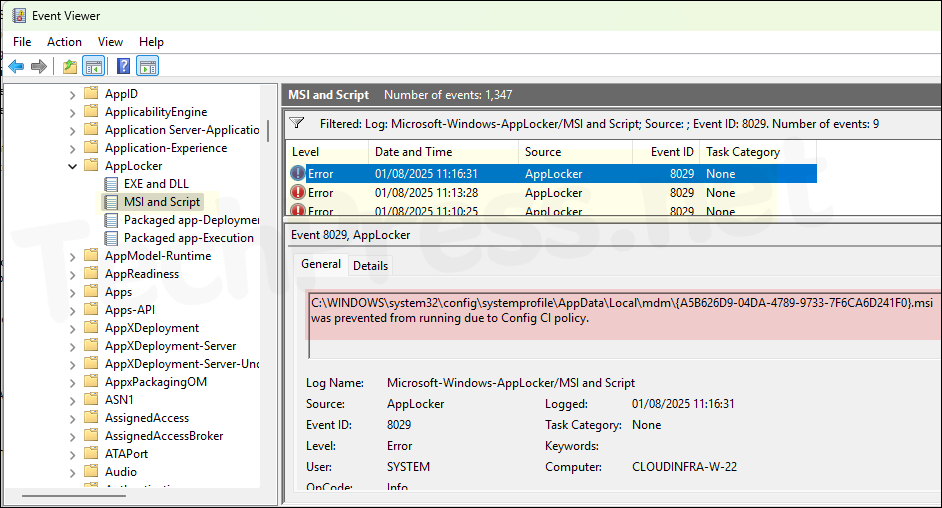This screenshot has height=508, width=942.
Task: Click the Packaged app-Execution log icon
Action: [x=111, y=238]
